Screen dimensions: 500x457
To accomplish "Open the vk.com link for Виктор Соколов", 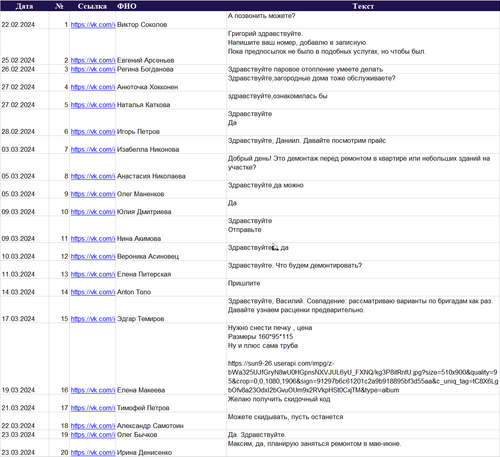I will [93, 25].
